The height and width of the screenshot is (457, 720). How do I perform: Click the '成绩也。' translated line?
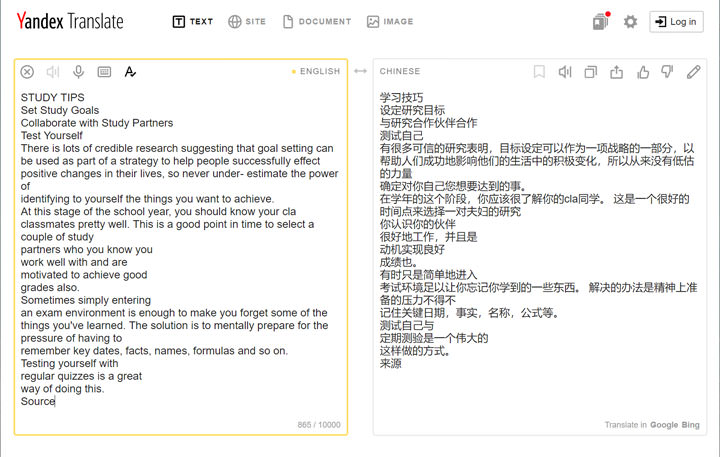[x=399, y=262]
